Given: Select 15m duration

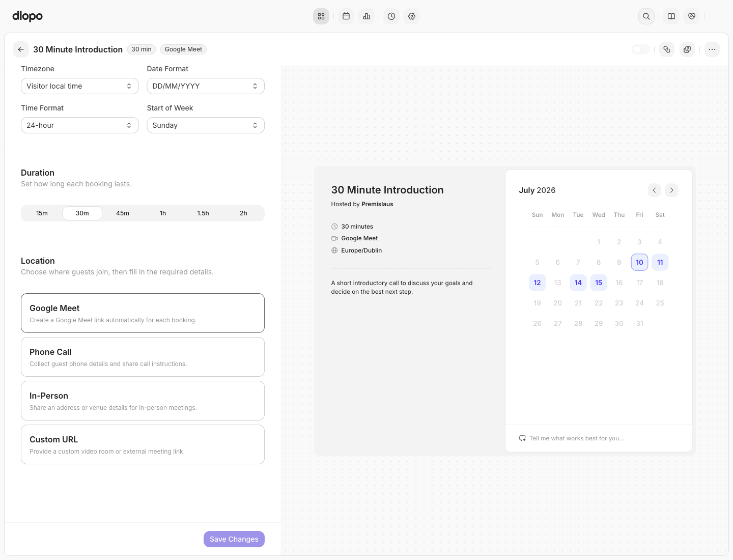Looking at the screenshot, I should coord(42,213).
